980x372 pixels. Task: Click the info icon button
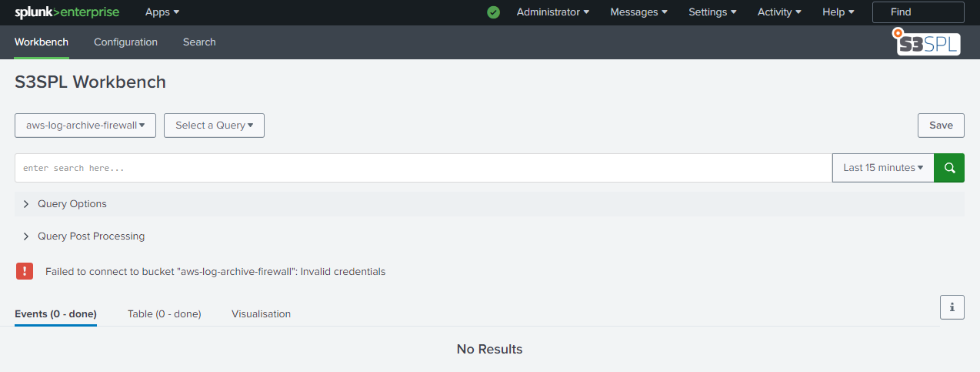[952, 307]
